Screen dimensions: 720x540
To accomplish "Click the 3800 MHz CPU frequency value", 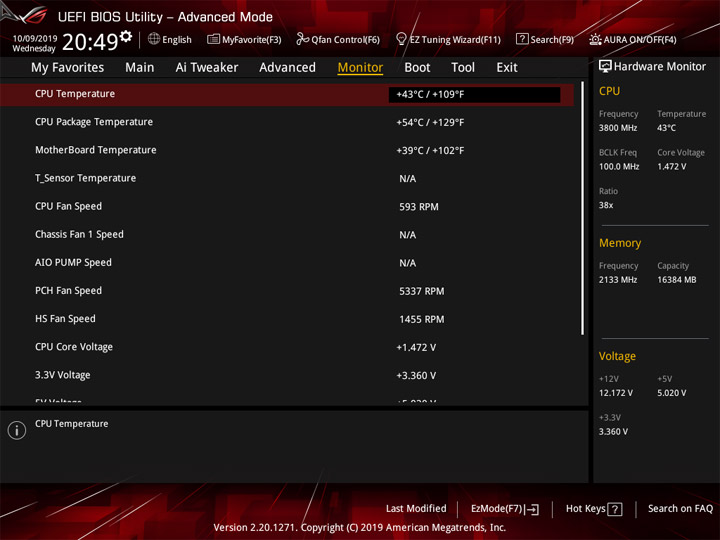I will tap(618, 128).
